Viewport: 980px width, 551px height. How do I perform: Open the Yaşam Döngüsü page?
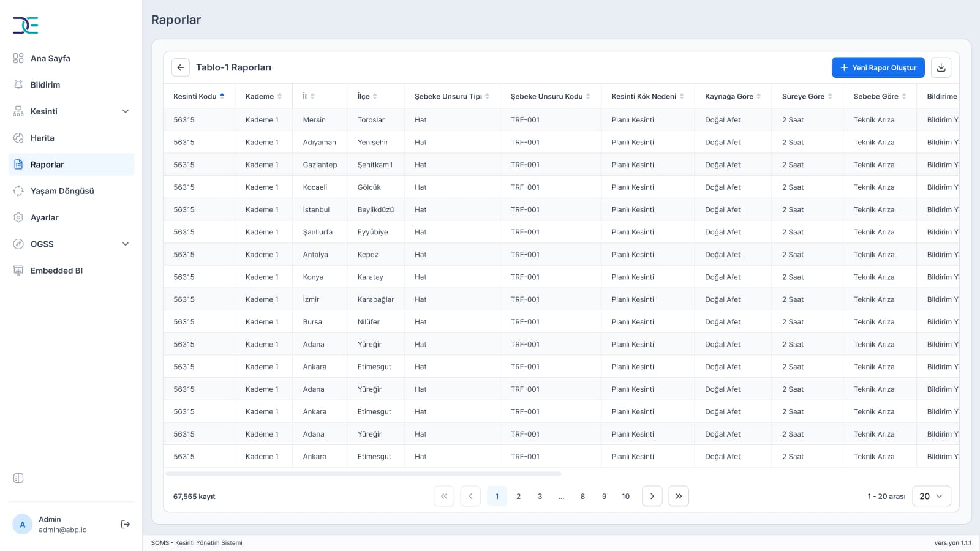71,191
